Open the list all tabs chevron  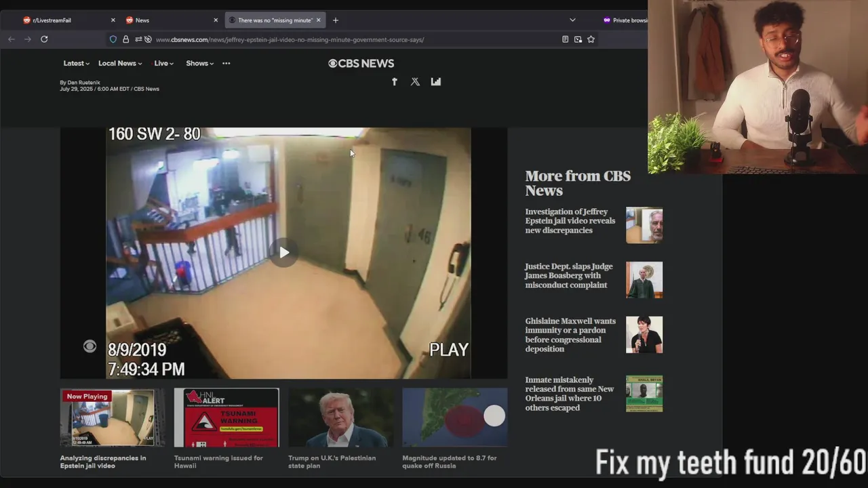572,20
